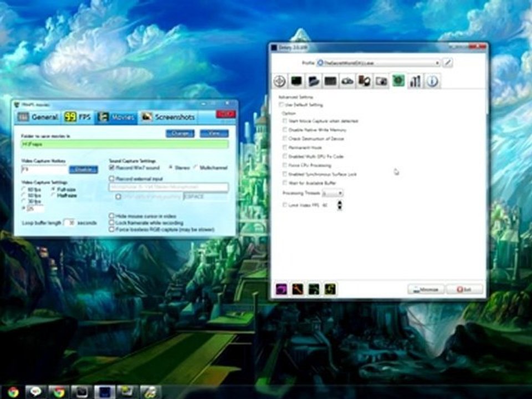Select the 50 fps radio option
This screenshot has width=532, height=399.
(24, 196)
